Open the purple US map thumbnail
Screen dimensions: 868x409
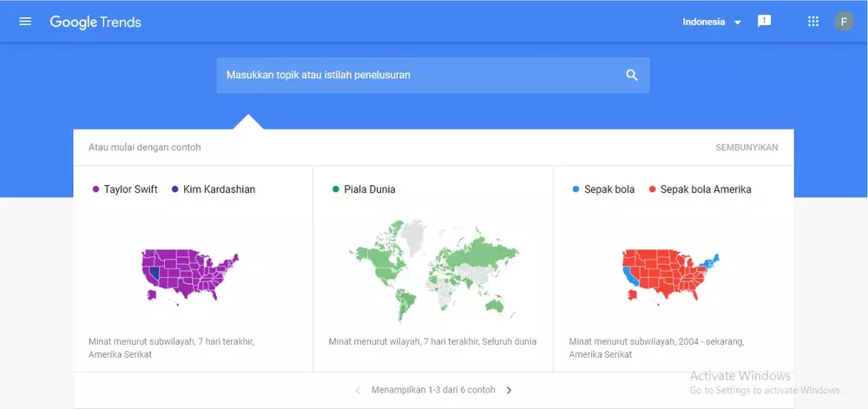point(190,275)
